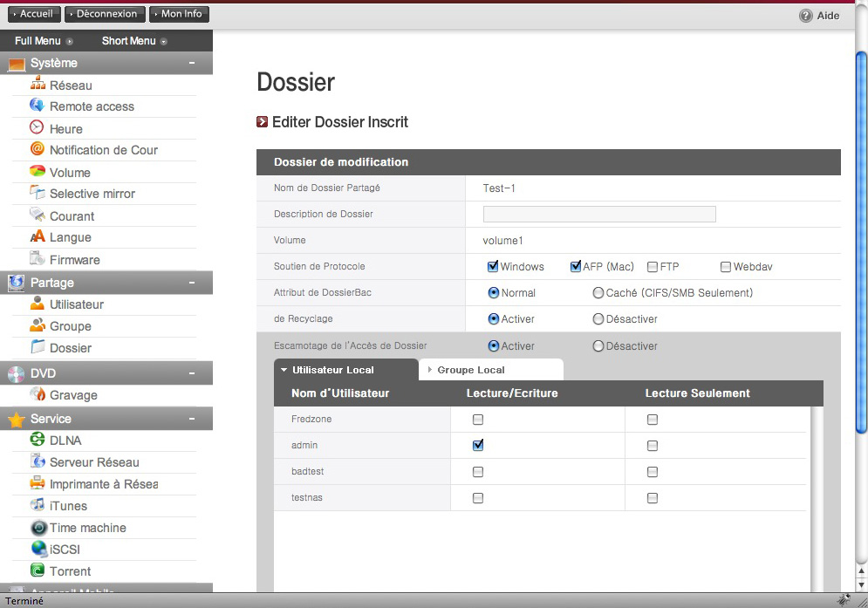Open Remote access via its globe icon
Screen dimensions: 868x608
[x=38, y=106]
